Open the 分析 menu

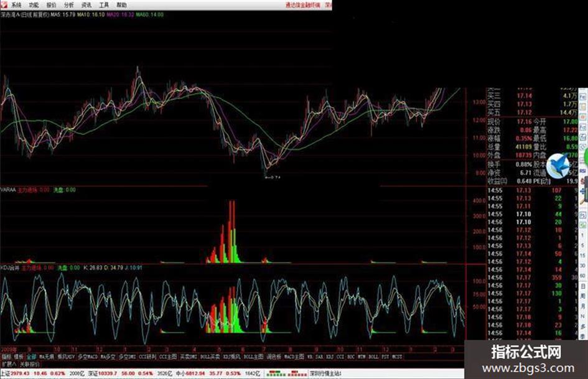pos(69,5)
